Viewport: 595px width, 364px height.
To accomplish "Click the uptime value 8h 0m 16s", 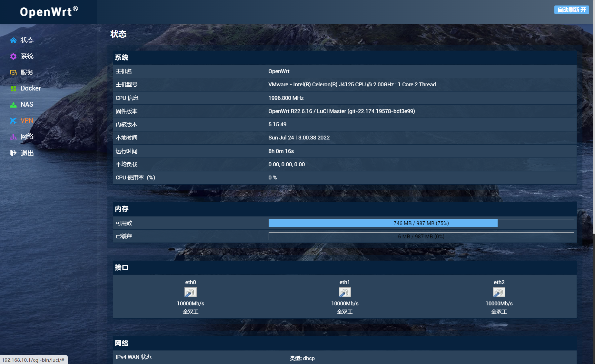I will pyautogui.click(x=281, y=151).
